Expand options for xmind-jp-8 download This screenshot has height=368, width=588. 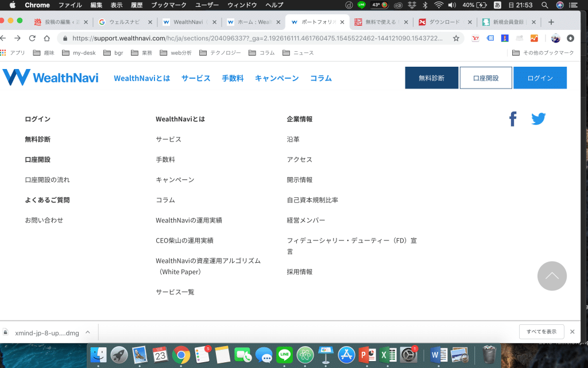click(x=88, y=332)
